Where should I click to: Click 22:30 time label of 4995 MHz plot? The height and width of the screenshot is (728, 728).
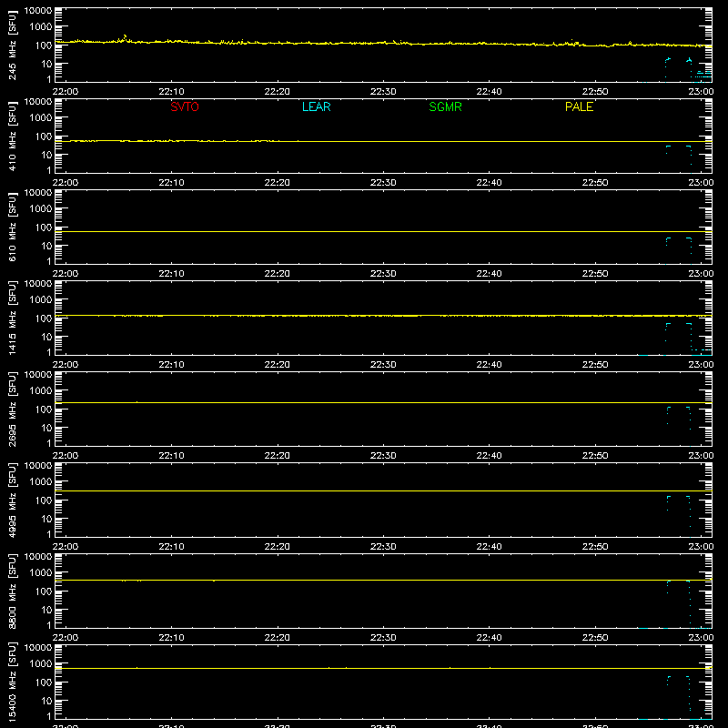pyautogui.click(x=383, y=547)
